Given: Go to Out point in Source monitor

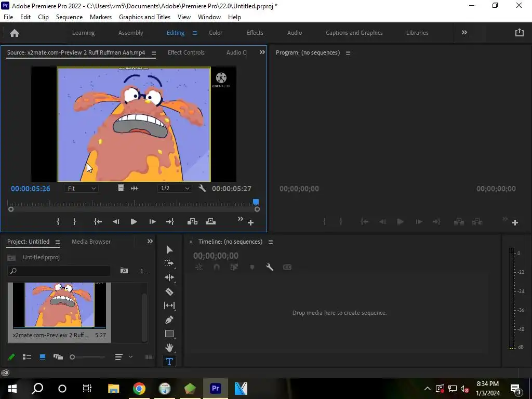Looking at the screenshot, I should [170, 222].
